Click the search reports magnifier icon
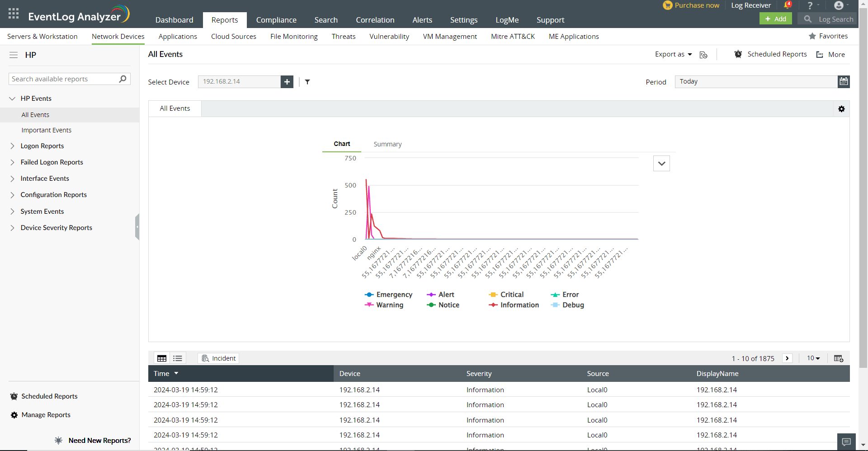The image size is (868, 451). tap(123, 79)
